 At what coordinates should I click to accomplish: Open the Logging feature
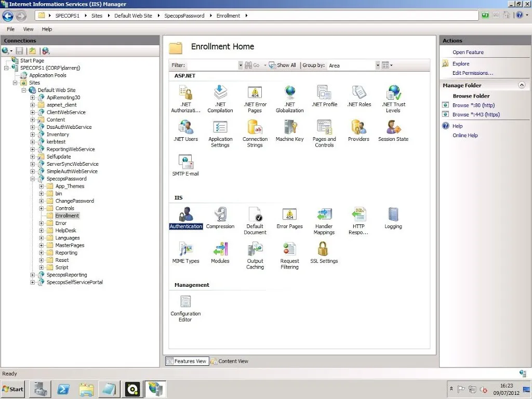[x=393, y=218]
